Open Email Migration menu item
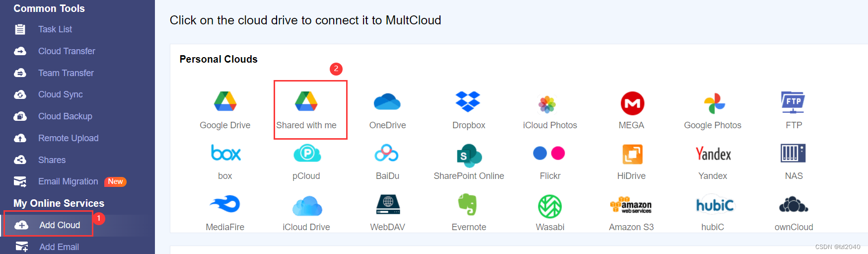This screenshot has width=868, height=254. coord(68,181)
